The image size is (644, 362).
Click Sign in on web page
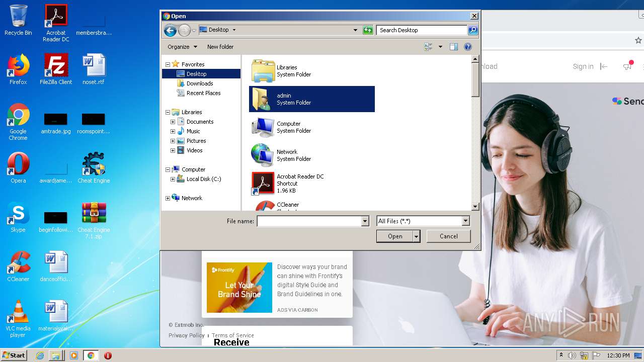[583, 66]
